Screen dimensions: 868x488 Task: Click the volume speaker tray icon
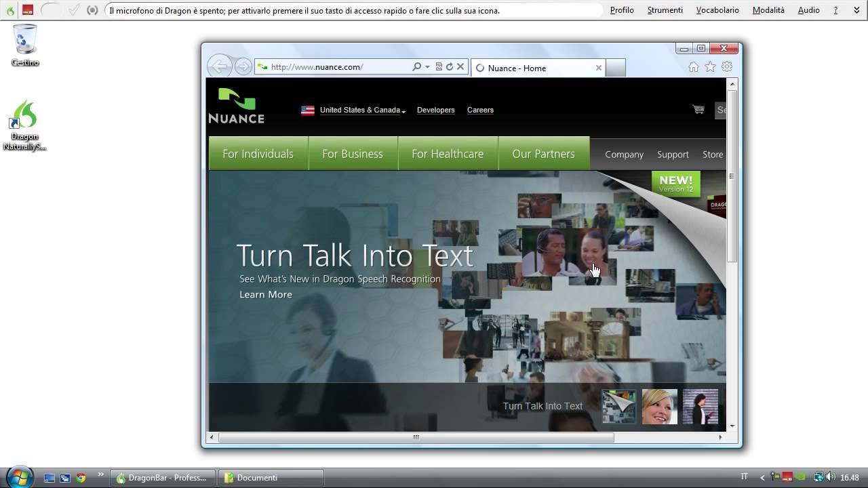831,477
